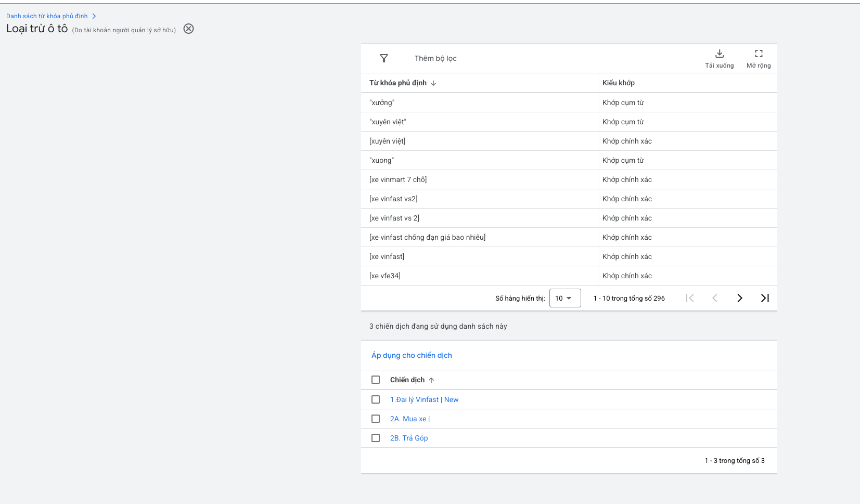Check the 1.Đại lý Vinfast | New campaign
The image size is (860, 504).
[x=376, y=399]
